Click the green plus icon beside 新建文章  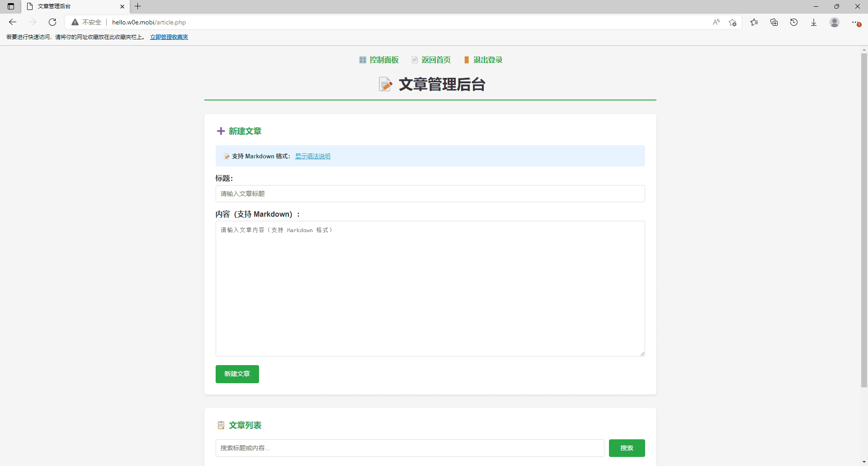221,131
